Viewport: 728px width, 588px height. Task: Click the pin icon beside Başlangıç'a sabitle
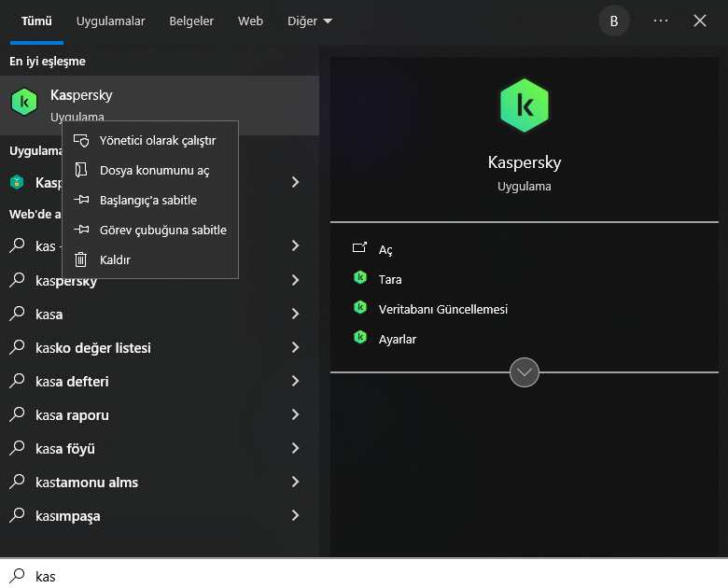[x=81, y=200]
